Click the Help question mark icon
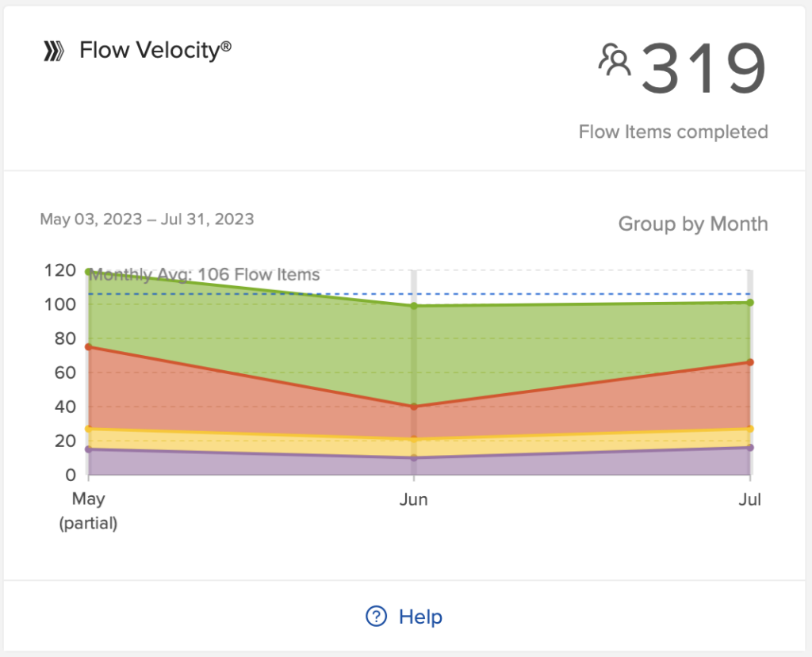This screenshot has width=812, height=657. [376, 617]
